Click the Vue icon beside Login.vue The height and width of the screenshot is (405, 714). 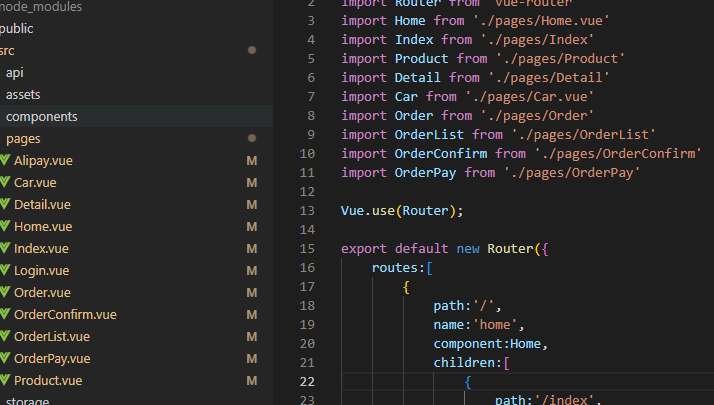(x=5, y=270)
